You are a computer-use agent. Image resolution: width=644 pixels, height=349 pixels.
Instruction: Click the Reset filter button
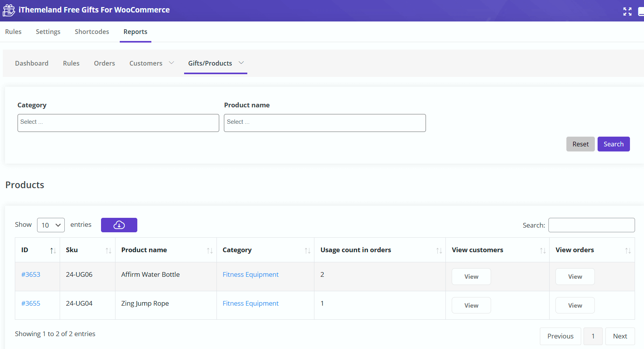(580, 144)
